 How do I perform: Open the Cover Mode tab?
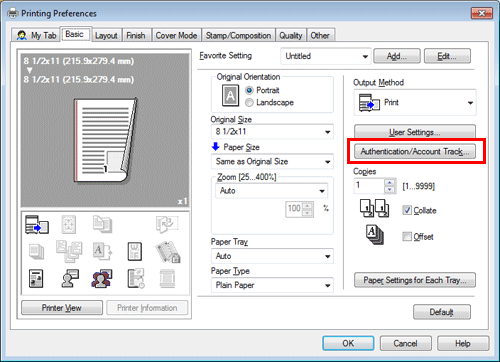pyautogui.click(x=176, y=35)
